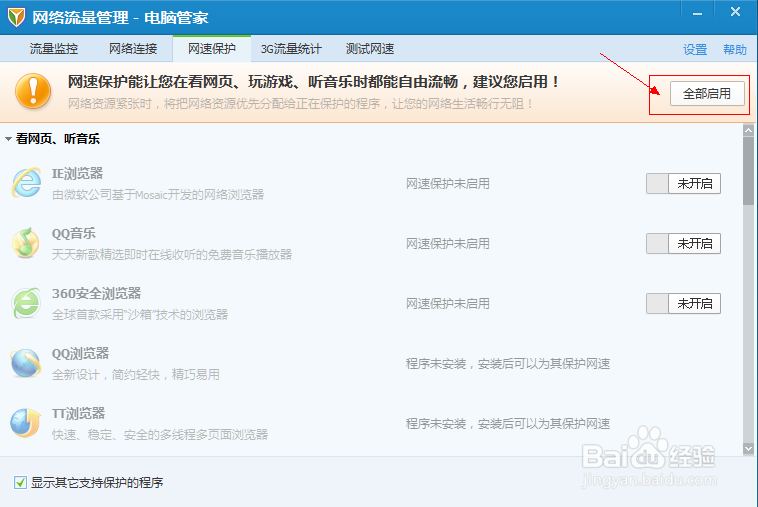Click 程序未安装 status for TT浏览器
Image resolution: width=758 pixels, height=507 pixels.
(508, 423)
